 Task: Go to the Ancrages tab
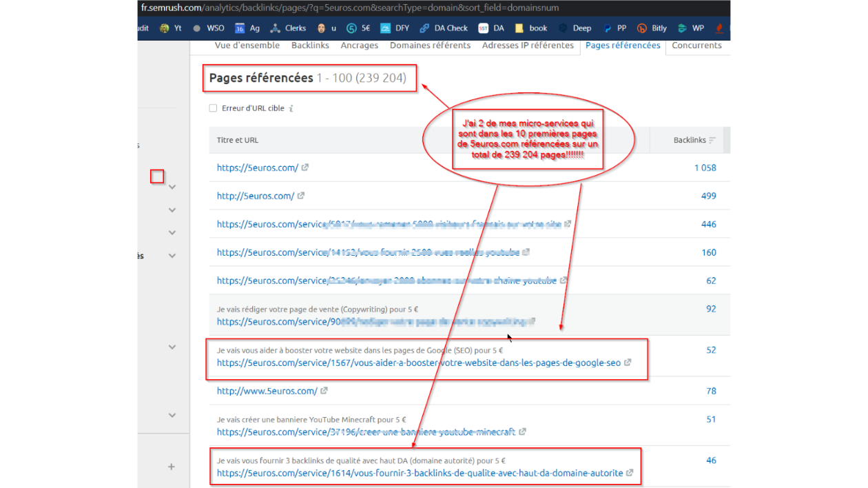coord(360,45)
